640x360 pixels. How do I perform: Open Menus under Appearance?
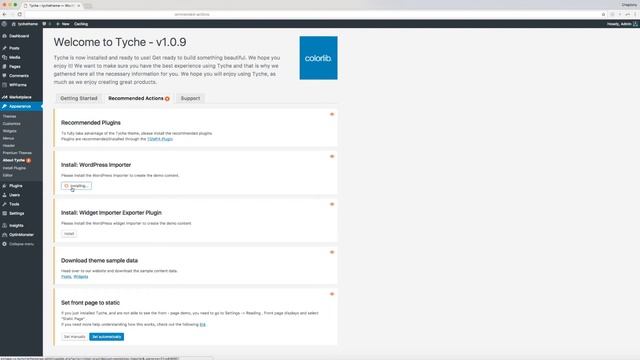point(8,138)
